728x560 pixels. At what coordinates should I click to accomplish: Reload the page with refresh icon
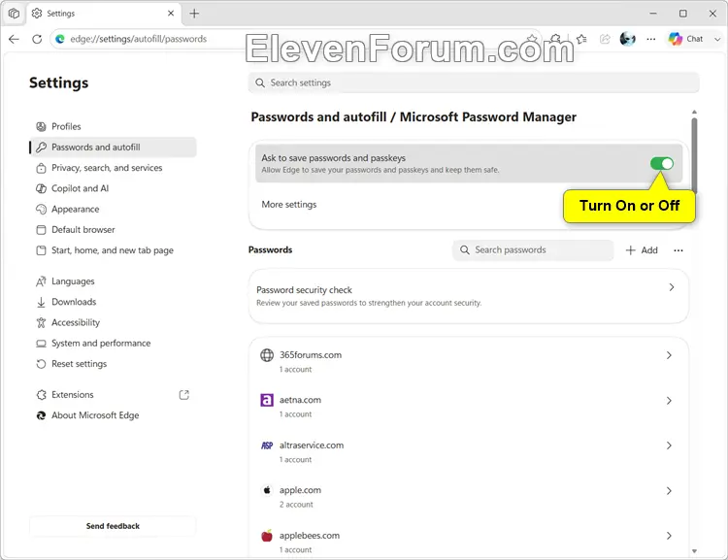pyautogui.click(x=37, y=39)
